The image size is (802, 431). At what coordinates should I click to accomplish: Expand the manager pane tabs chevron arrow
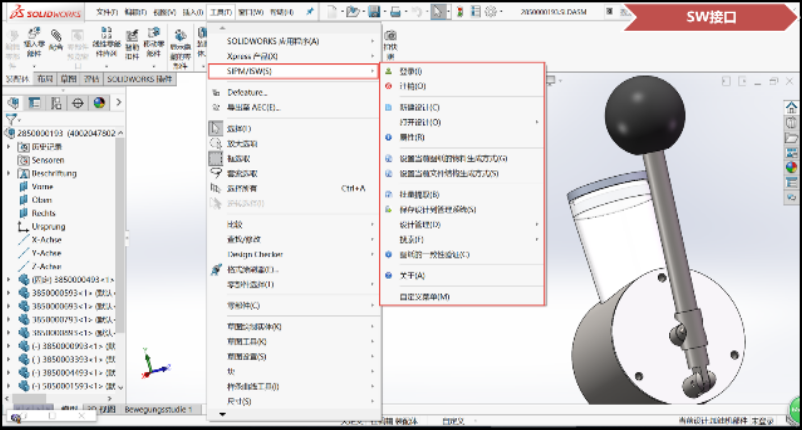tap(119, 102)
